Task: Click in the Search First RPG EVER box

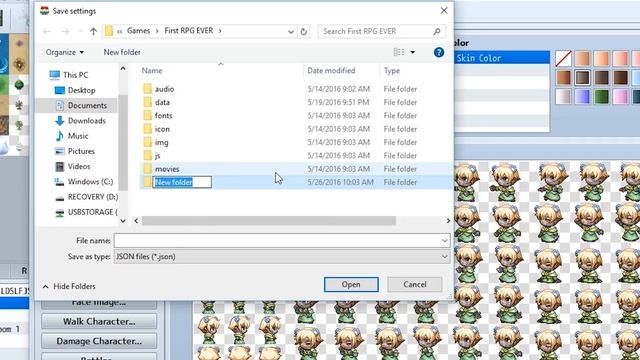Action: (x=376, y=31)
